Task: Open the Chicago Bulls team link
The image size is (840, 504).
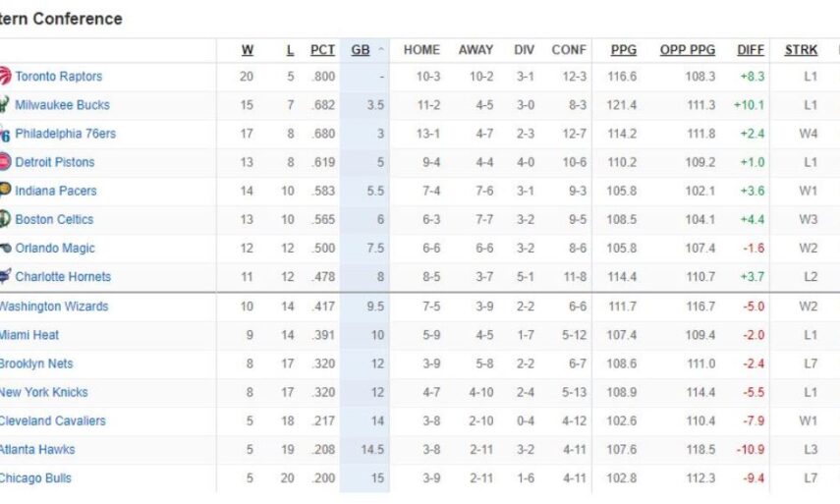Action: coord(35,478)
